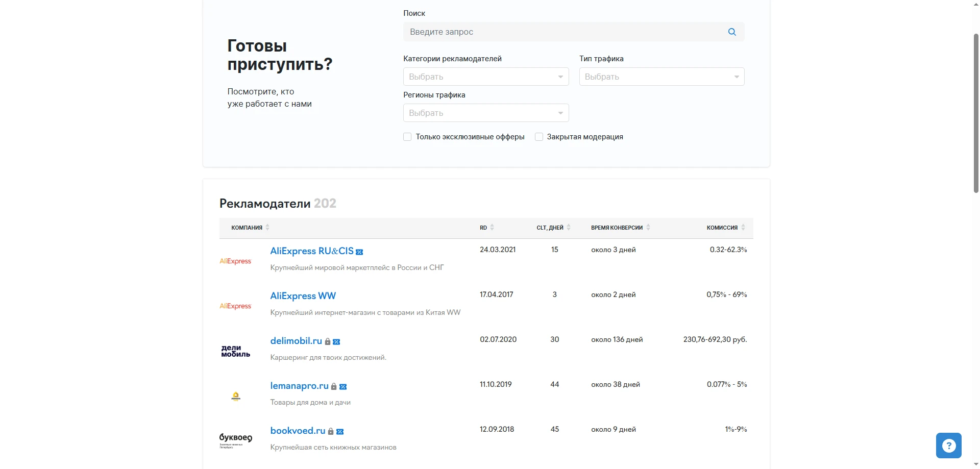The image size is (980, 469).
Task: Sort table by 'Компания' column
Action: pos(250,228)
